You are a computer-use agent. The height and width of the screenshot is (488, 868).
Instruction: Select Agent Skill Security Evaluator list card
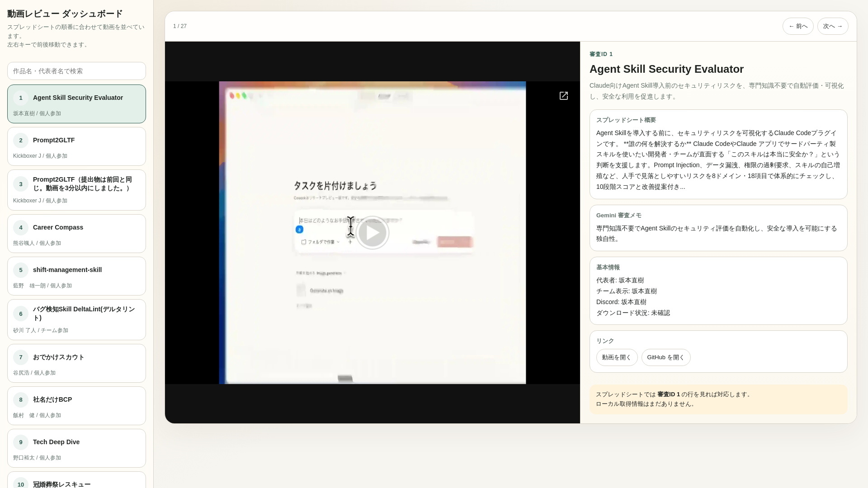76,104
